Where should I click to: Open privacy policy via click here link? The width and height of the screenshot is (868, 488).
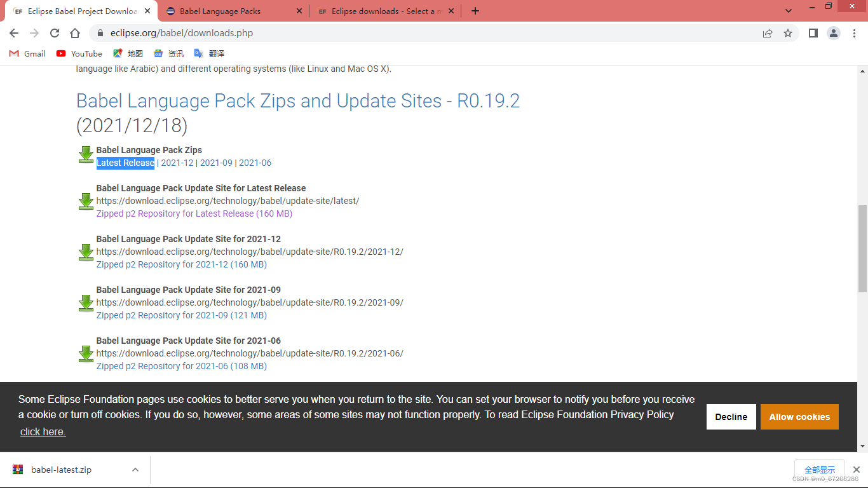click(43, 431)
